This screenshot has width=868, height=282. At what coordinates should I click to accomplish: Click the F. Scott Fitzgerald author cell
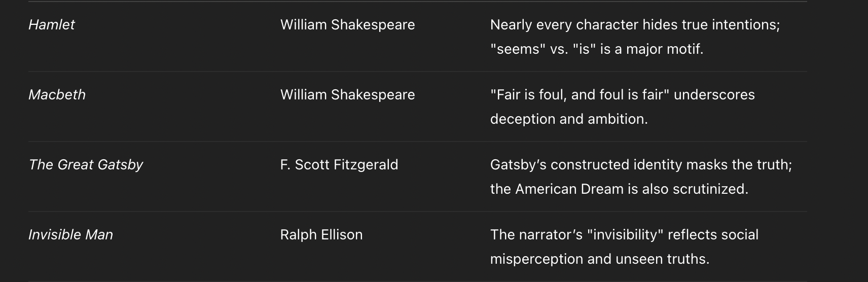point(339,164)
